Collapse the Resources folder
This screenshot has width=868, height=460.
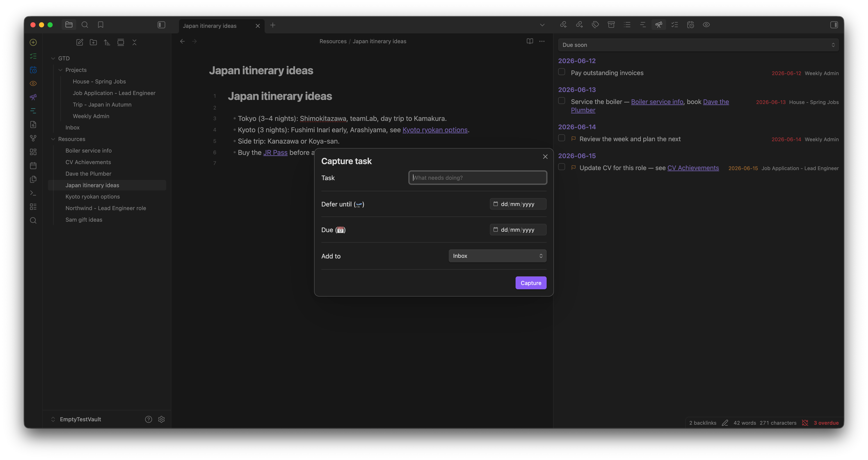point(53,139)
